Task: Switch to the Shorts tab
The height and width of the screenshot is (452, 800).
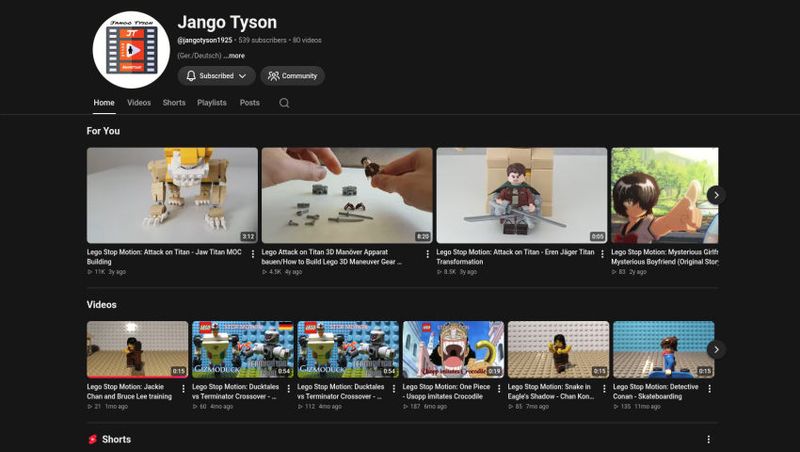Action: click(174, 103)
